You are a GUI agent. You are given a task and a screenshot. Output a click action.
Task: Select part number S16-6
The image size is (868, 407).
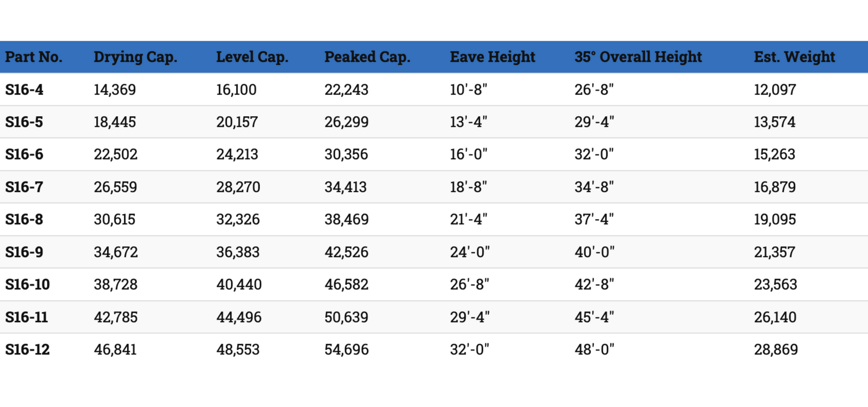24,155
